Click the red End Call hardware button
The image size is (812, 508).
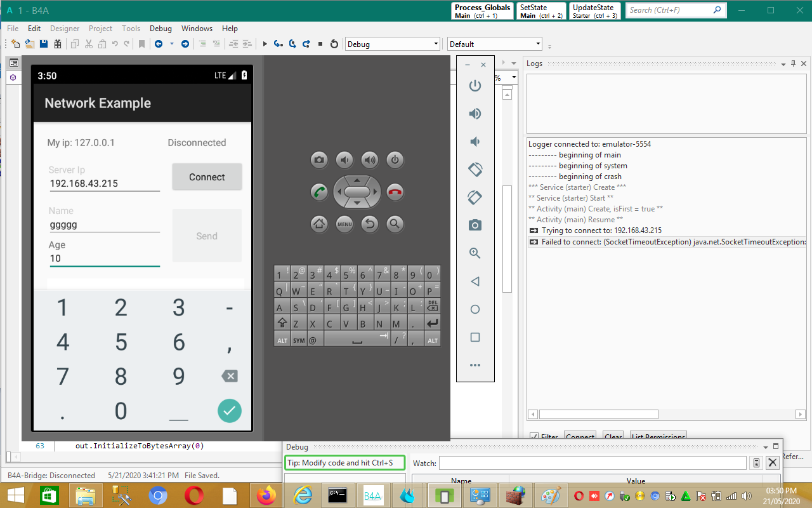click(x=395, y=192)
